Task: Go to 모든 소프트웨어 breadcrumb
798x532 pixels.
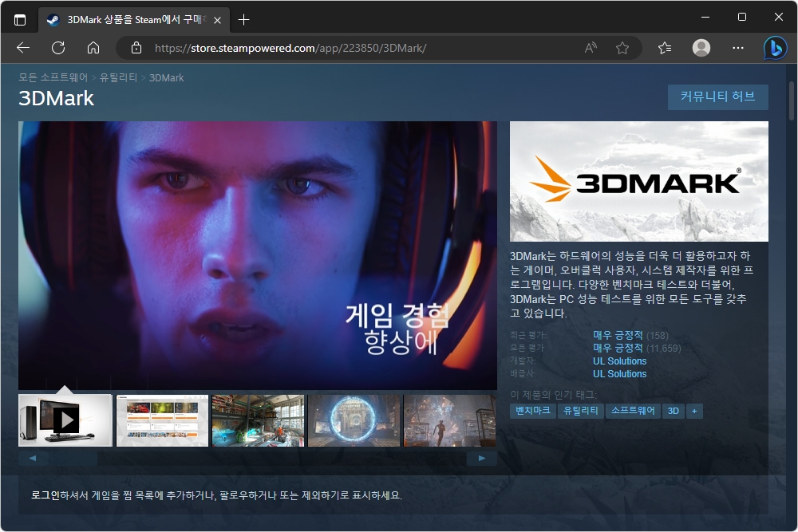Action: coord(53,77)
